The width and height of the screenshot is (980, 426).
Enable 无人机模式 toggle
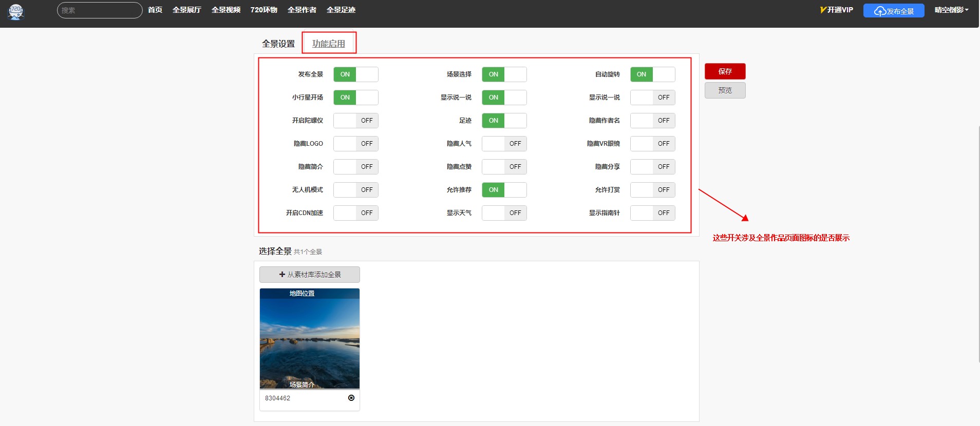[x=356, y=190]
